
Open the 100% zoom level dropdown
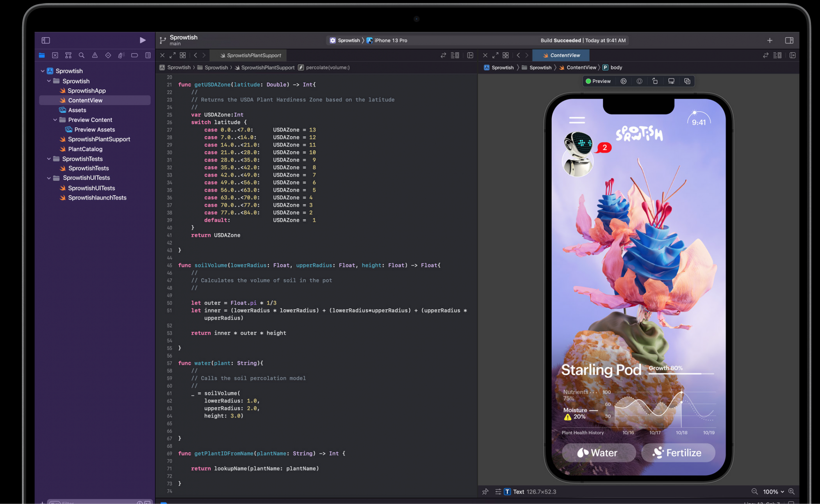[x=773, y=491]
